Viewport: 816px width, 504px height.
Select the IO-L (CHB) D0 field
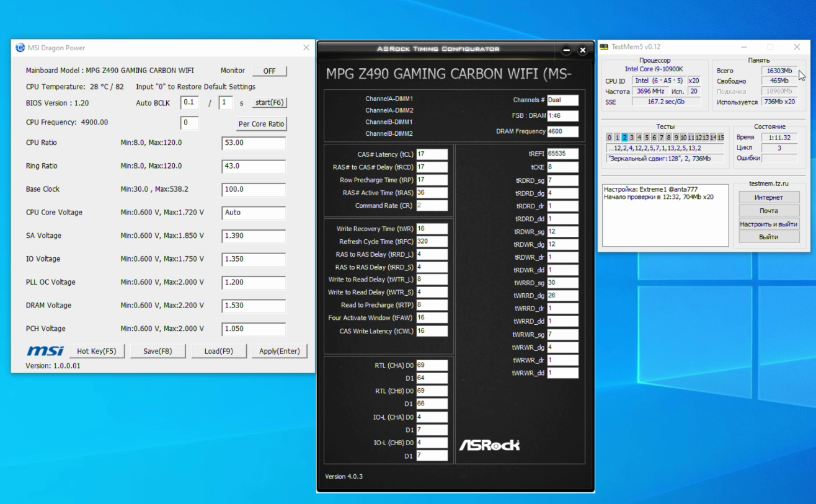tap(432, 443)
